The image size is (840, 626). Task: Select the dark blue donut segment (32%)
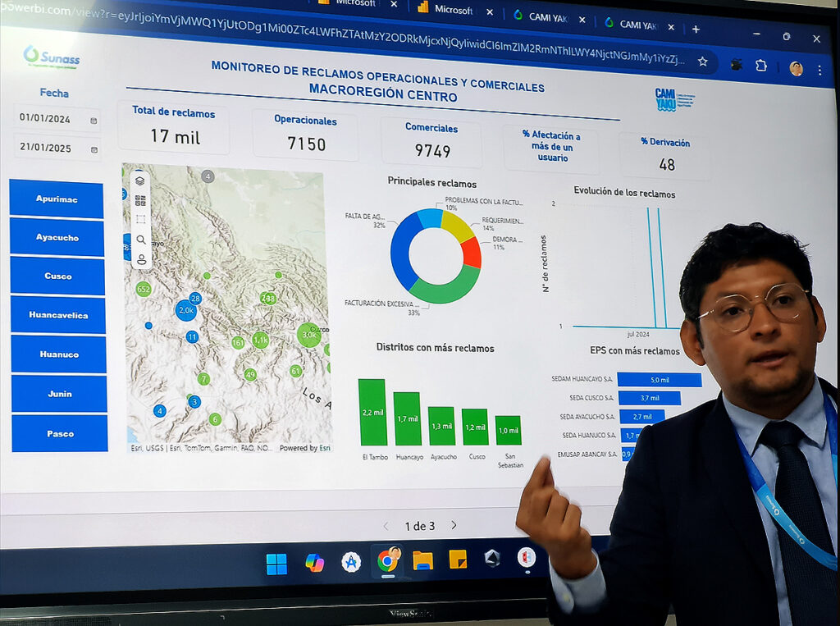coord(400,251)
